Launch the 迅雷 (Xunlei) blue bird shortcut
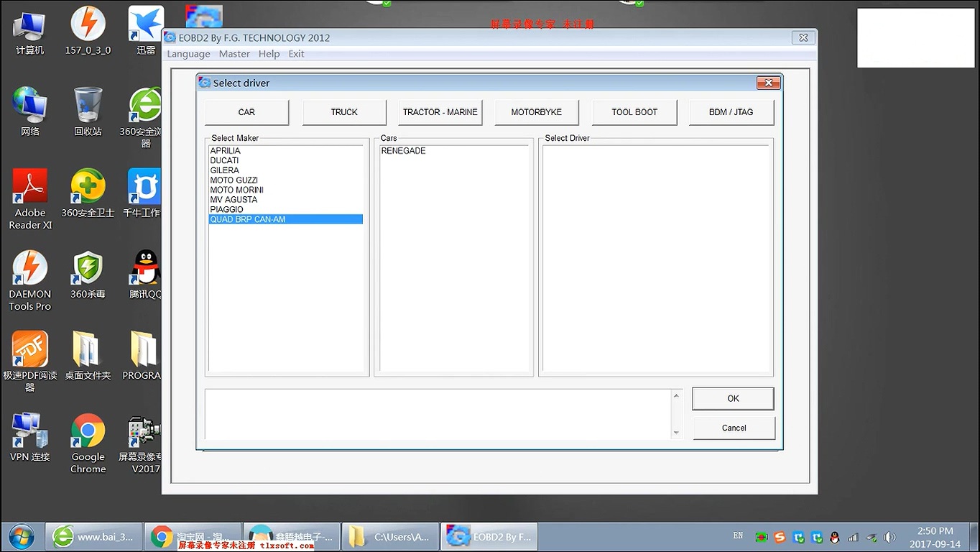This screenshot has height=552, width=980. [146, 30]
